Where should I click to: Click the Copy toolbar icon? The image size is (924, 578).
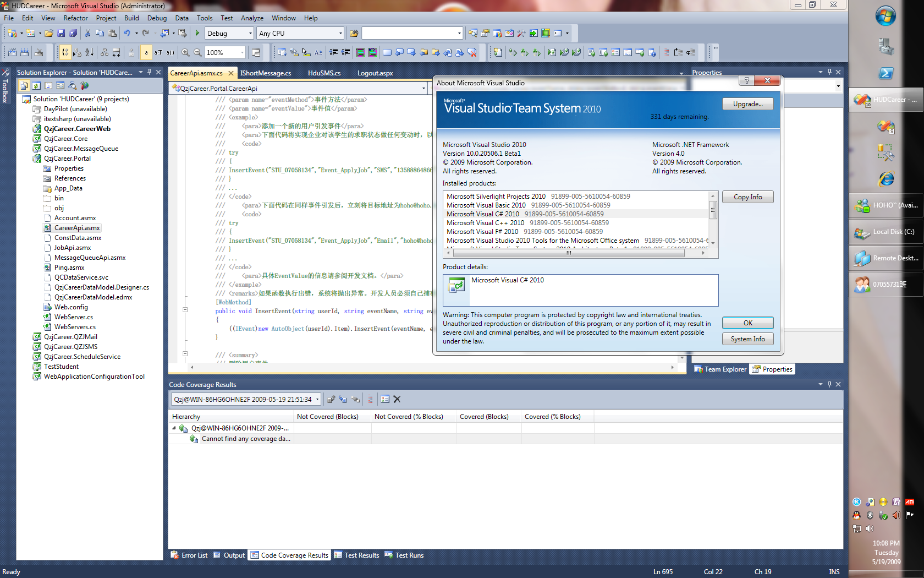tap(100, 33)
